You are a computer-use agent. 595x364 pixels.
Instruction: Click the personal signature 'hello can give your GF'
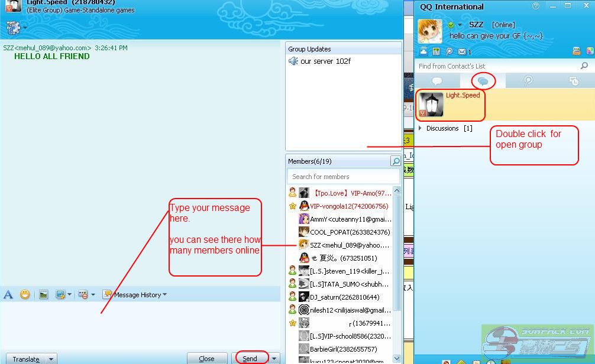pos(496,35)
